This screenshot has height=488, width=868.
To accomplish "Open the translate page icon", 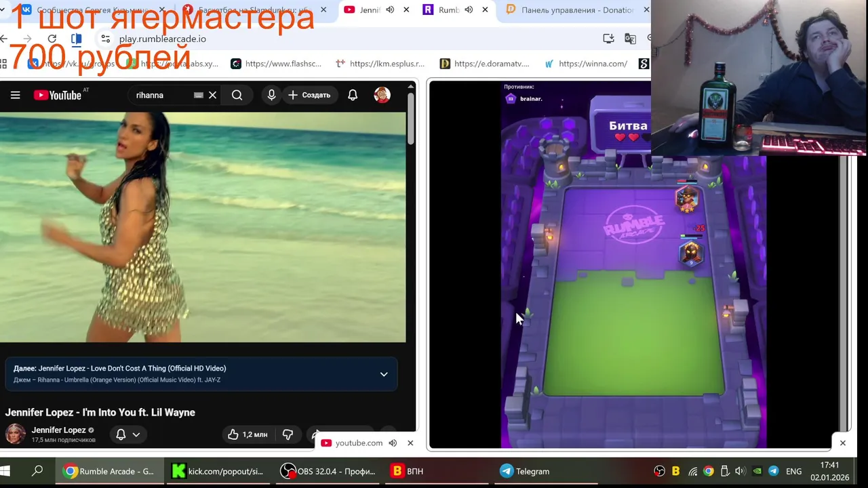I will pyautogui.click(x=630, y=39).
